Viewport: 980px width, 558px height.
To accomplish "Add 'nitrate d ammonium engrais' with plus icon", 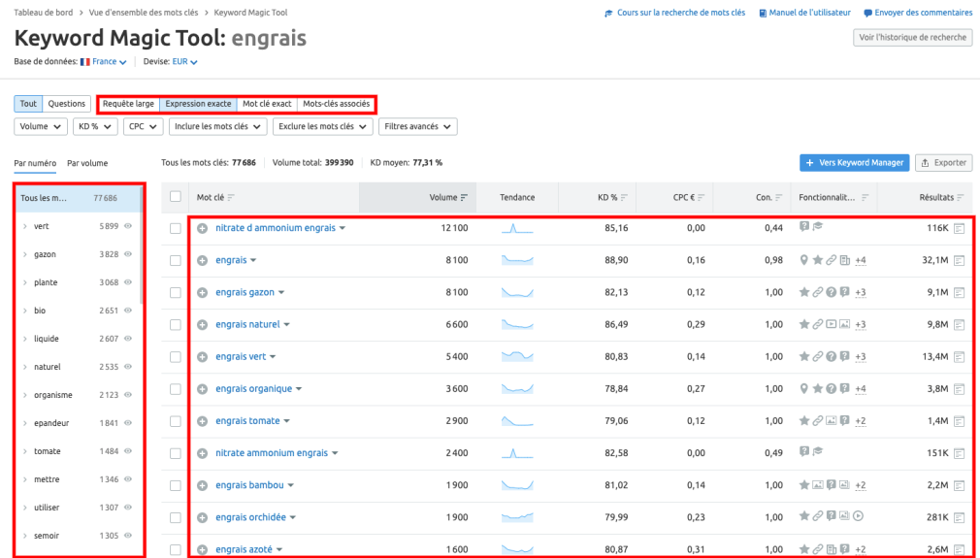I will tap(202, 229).
